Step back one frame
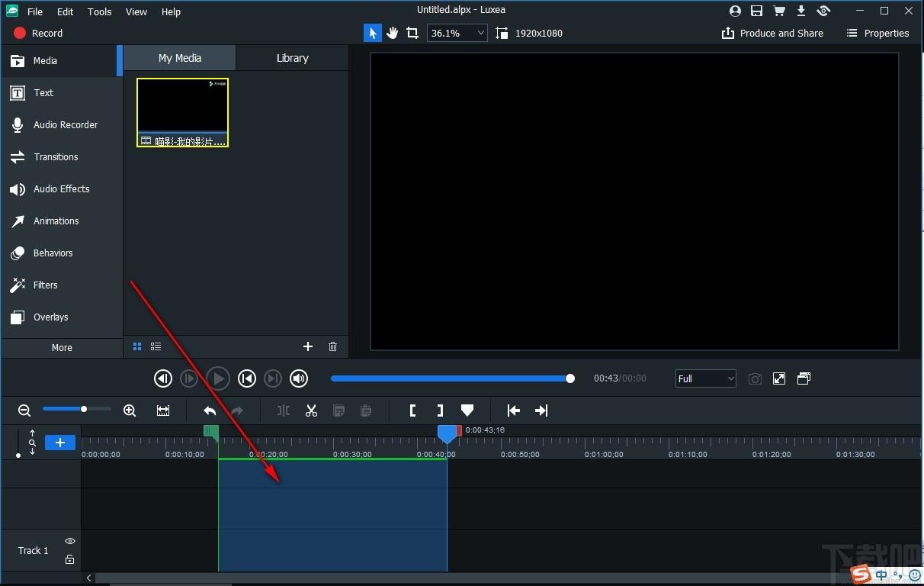Image resolution: width=924 pixels, height=586 pixels. tap(162, 378)
